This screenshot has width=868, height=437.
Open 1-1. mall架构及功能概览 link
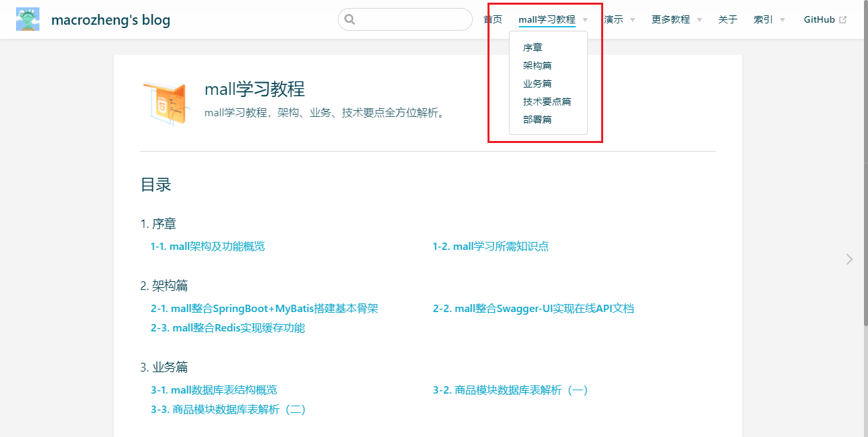pos(208,247)
